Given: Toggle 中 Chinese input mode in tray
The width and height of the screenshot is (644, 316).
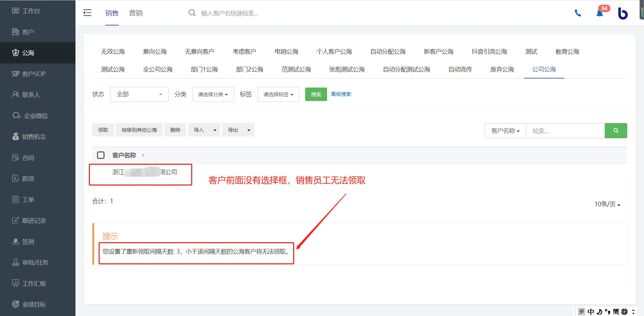Looking at the screenshot, I should pos(591,312).
